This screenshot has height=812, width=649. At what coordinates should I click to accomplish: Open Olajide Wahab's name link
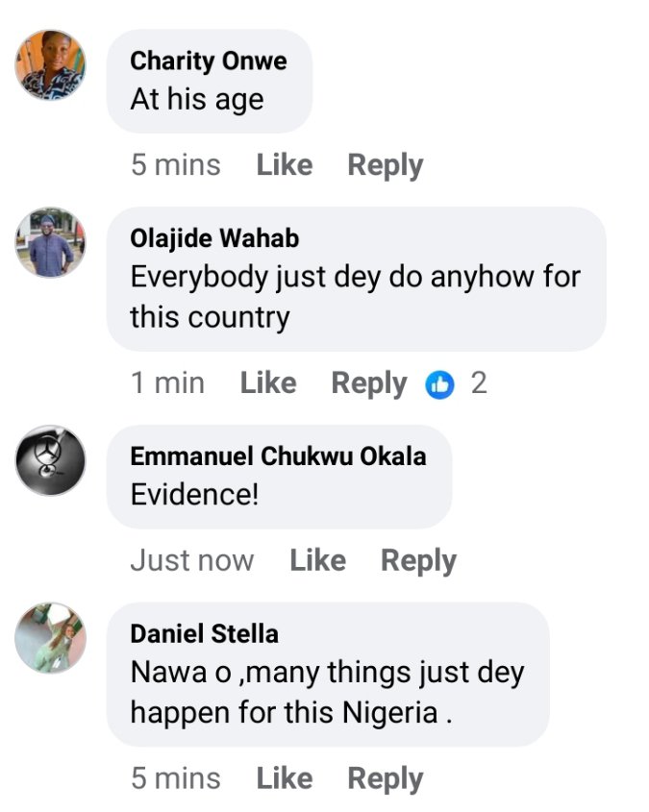[213, 238]
